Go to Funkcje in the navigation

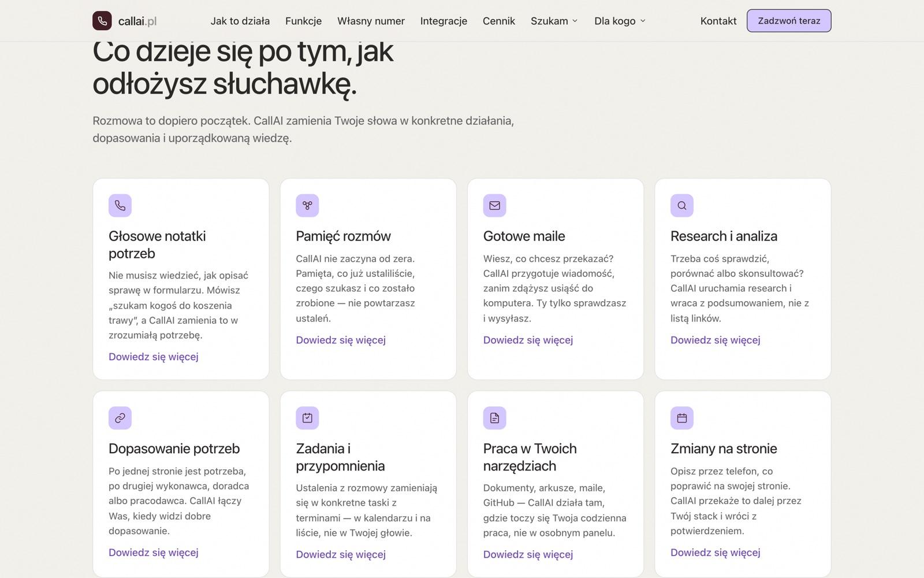click(303, 21)
